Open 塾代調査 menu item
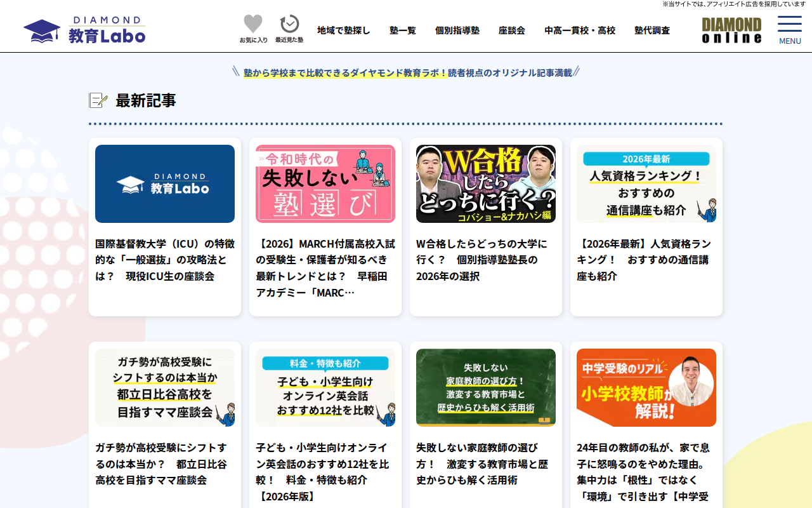Image resolution: width=812 pixels, height=508 pixels. click(652, 30)
